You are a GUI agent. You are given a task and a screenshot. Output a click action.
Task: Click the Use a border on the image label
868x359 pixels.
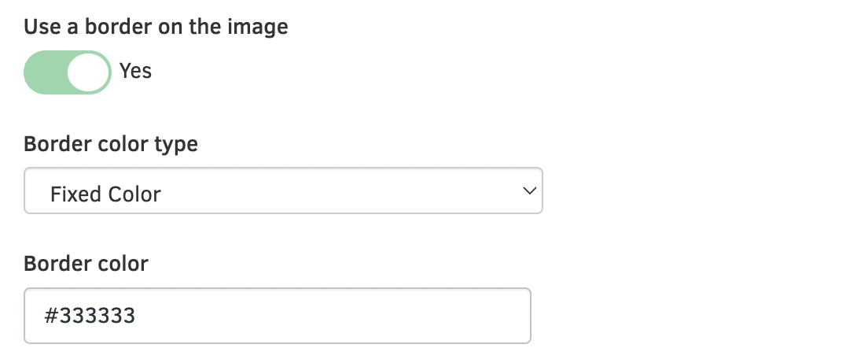pyautogui.click(x=156, y=28)
